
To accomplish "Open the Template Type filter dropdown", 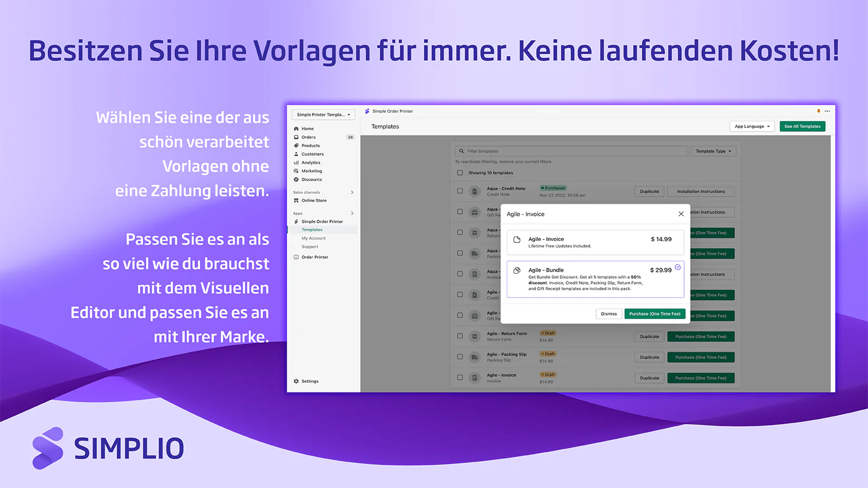I will (713, 151).
